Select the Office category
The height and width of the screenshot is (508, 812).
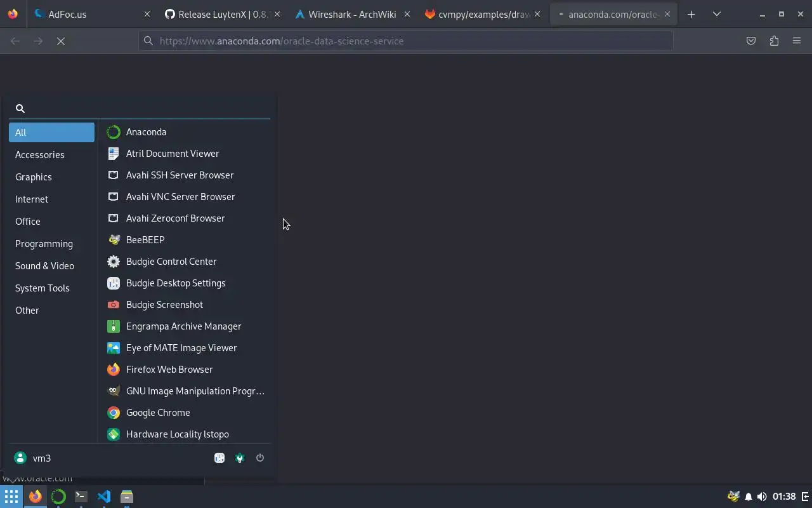coord(51,222)
